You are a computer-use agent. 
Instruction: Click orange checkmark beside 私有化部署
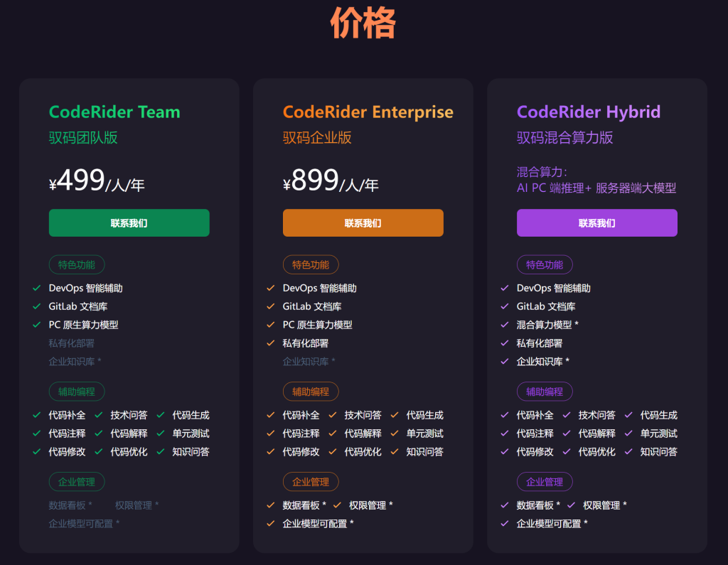[271, 343]
